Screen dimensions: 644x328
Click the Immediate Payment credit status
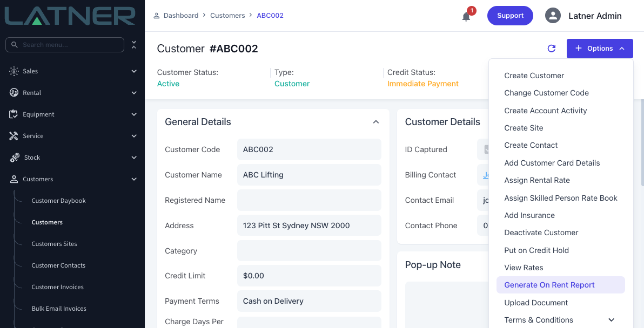point(422,84)
